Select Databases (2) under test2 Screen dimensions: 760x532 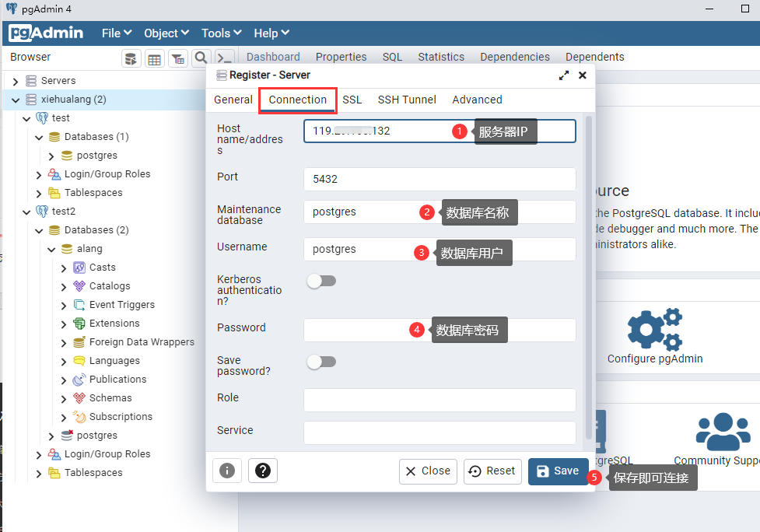(96, 230)
